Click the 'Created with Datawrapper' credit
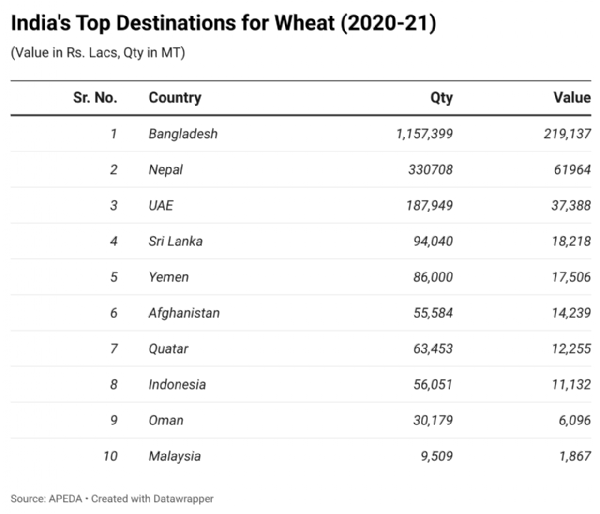This screenshot has width=600, height=514. coord(152,498)
